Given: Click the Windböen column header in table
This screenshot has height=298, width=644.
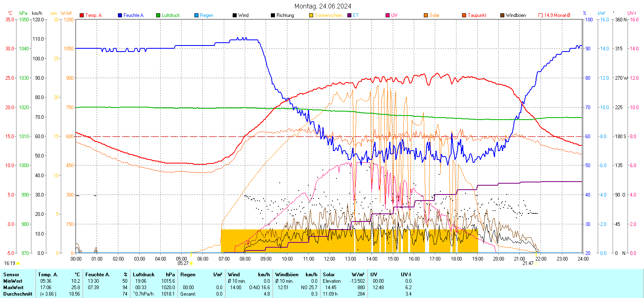Looking at the screenshot, I should tap(287, 275).
